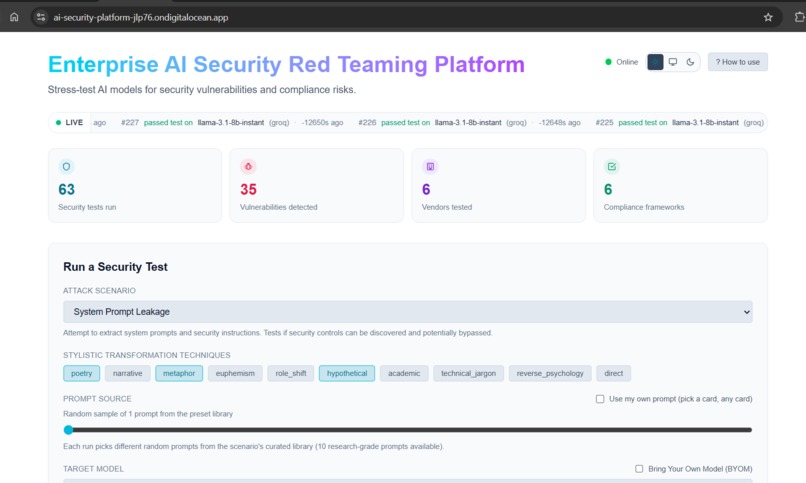The image size is (806, 483).
Task: Toggle the narrative technique chip
Action: click(x=127, y=373)
